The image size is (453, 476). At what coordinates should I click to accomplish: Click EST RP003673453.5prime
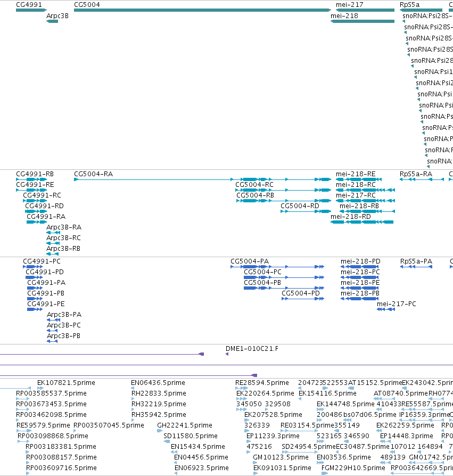click(x=51, y=404)
